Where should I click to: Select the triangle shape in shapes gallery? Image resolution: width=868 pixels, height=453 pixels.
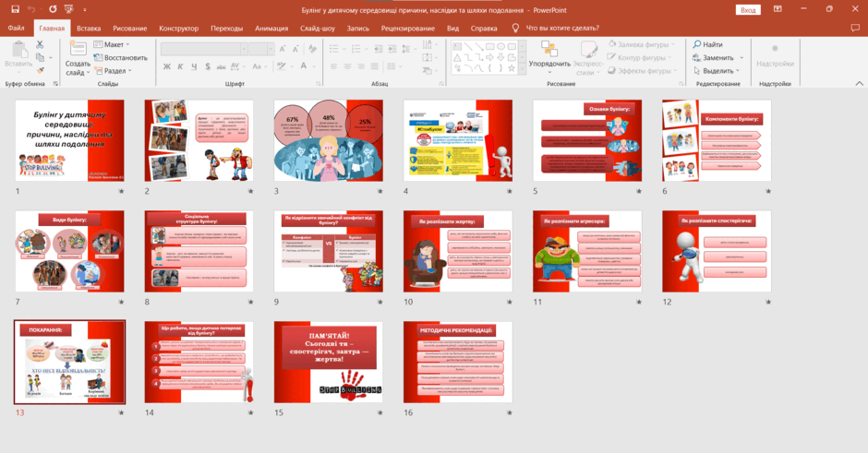[457, 57]
